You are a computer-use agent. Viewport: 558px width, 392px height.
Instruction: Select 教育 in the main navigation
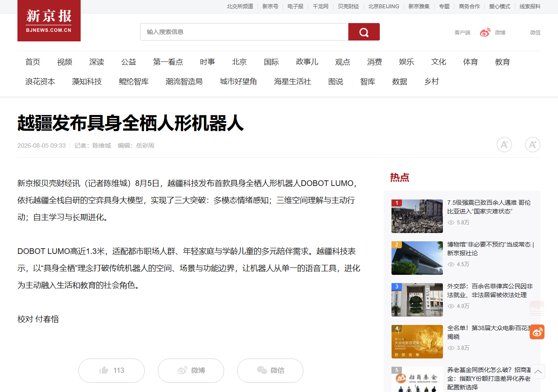pos(503,62)
